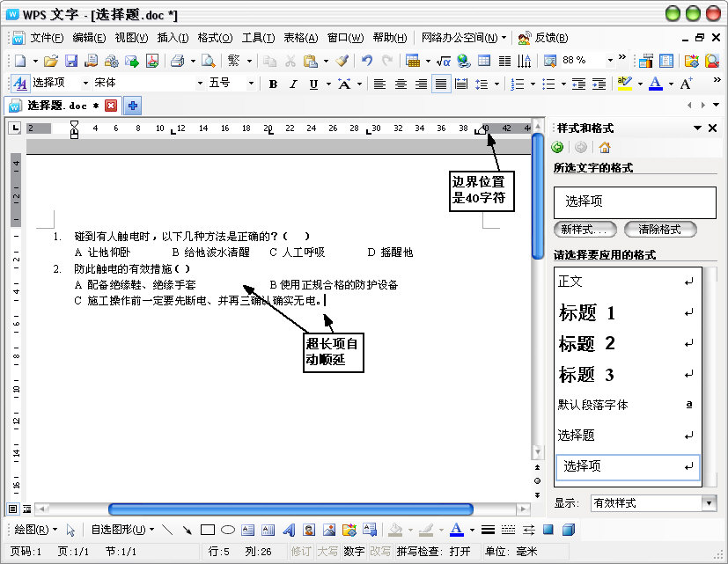Toggle italic formatting
Viewport: 728px width, 564px height.
[x=292, y=84]
